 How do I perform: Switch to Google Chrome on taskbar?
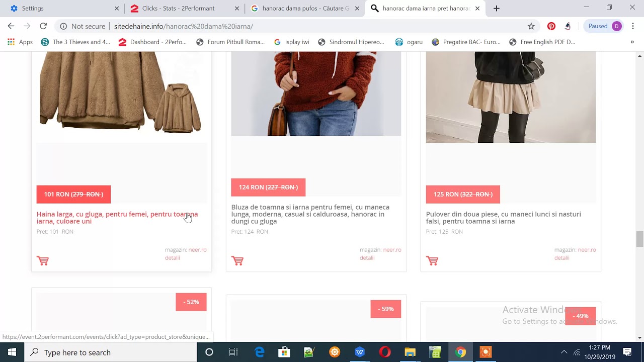tap(460, 352)
